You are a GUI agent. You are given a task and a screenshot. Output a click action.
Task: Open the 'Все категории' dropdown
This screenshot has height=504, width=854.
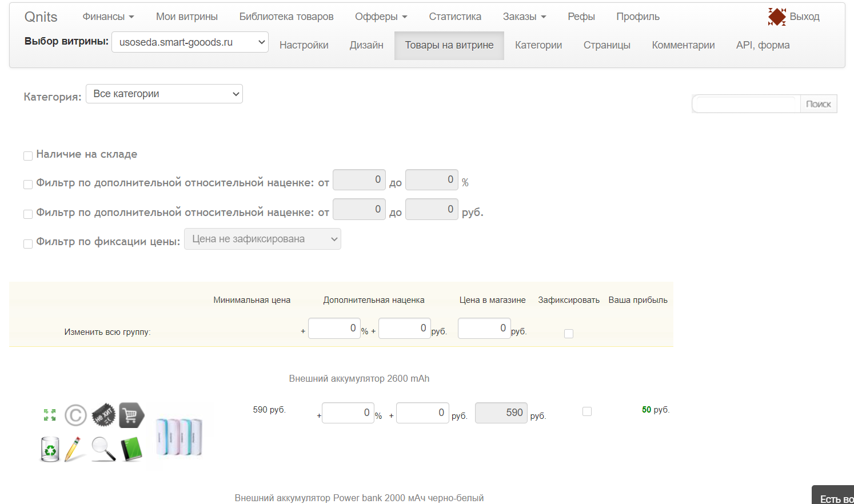(164, 94)
